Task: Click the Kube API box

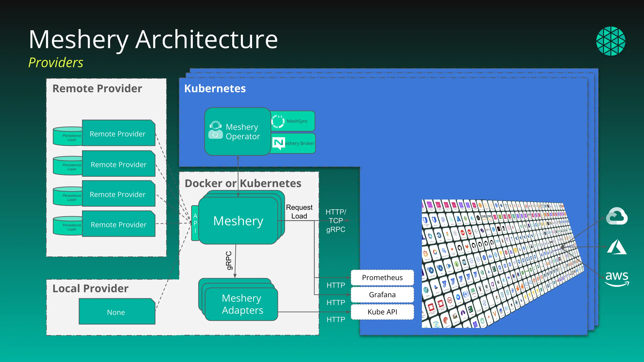Action: click(382, 312)
